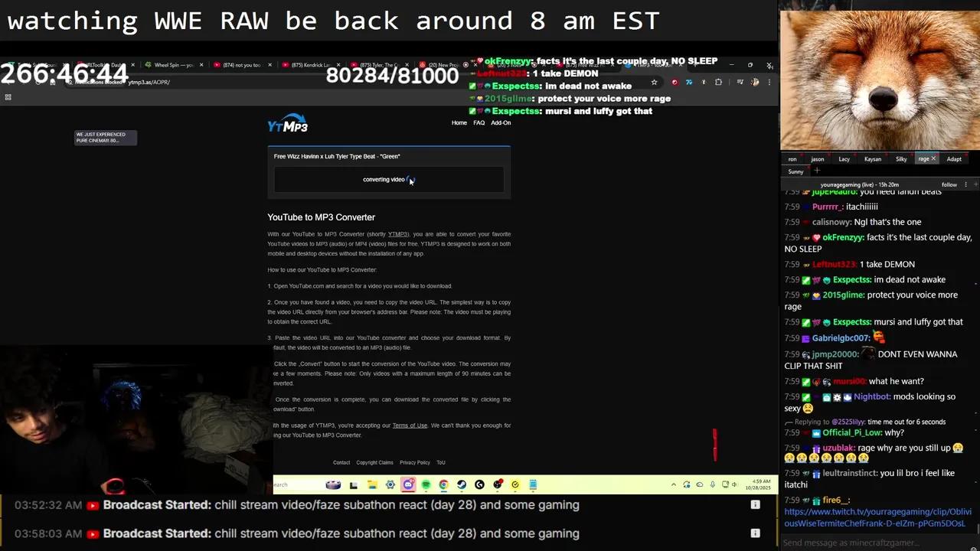Viewport: 980px width, 551px height.
Task: Show hidden system tray icons
Action: coord(674,484)
